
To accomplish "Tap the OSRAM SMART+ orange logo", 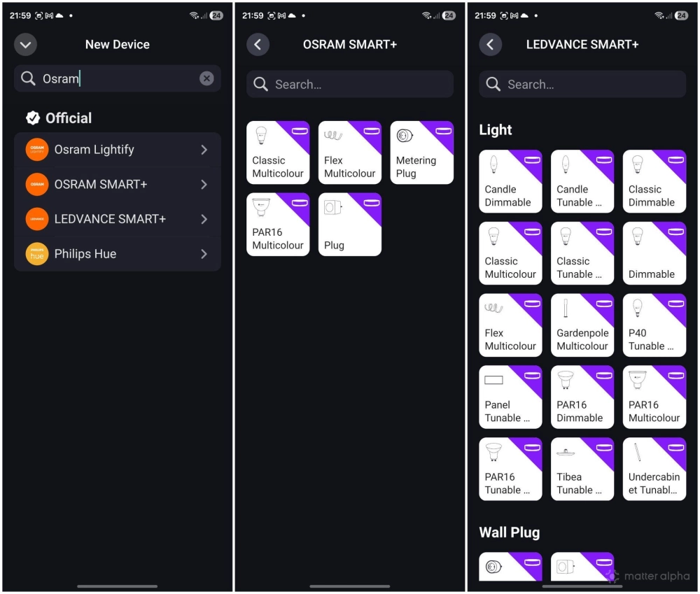I will [x=37, y=184].
